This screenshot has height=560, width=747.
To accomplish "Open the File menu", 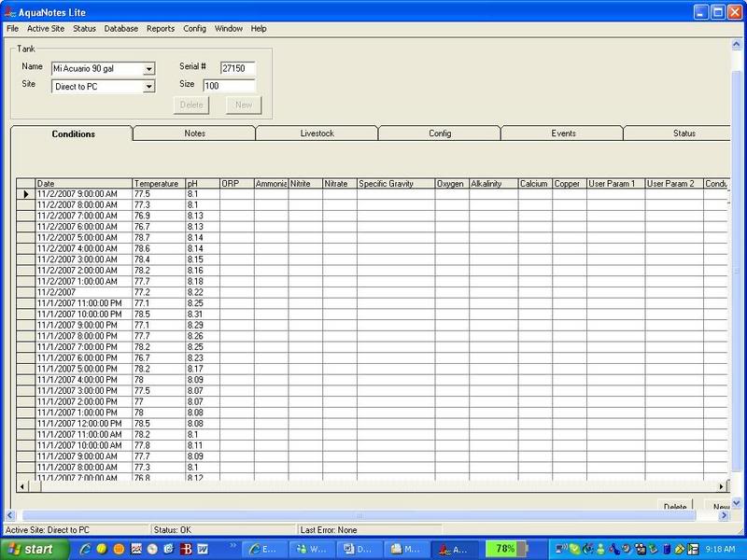I will click(x=13, y=29).
